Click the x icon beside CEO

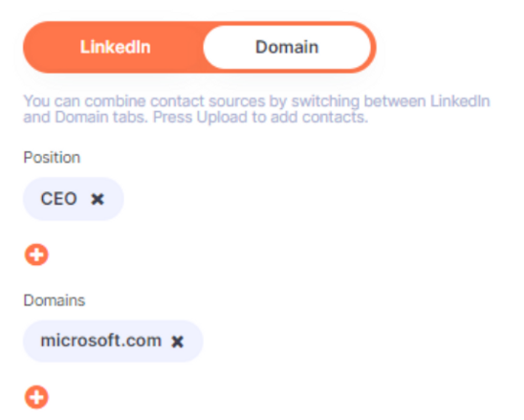pos(98,199)
